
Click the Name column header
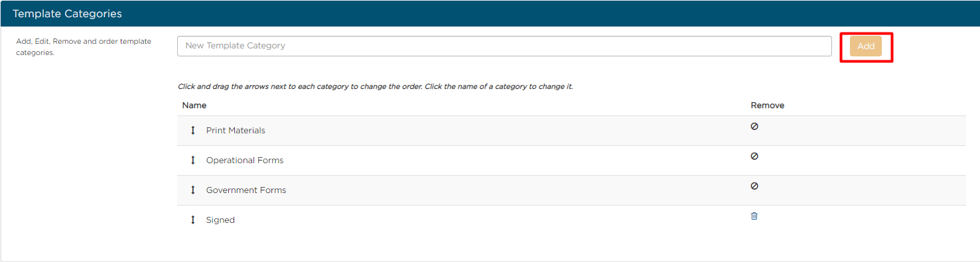pyautogui.click(x=194, y=105)
